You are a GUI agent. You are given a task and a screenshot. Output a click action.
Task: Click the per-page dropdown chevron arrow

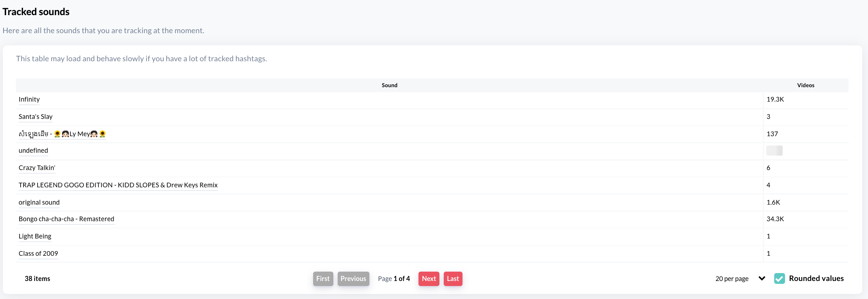[x=762, y=278]
